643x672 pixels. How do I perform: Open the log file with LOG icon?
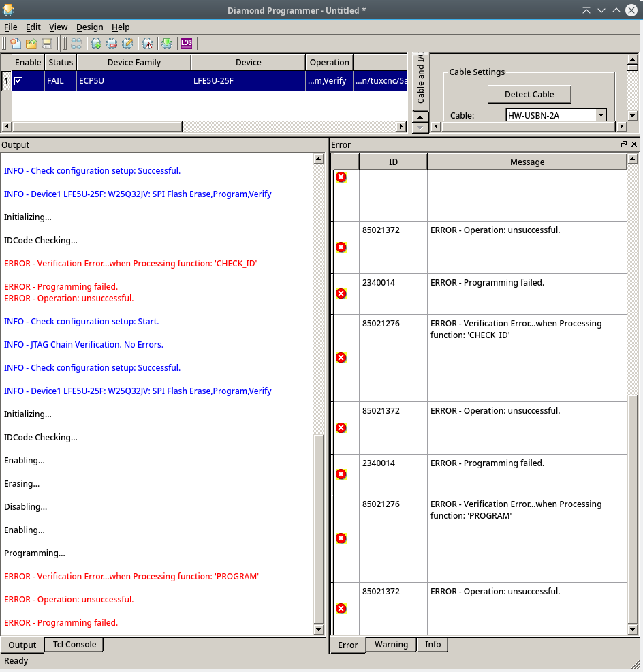click(187, 44)
